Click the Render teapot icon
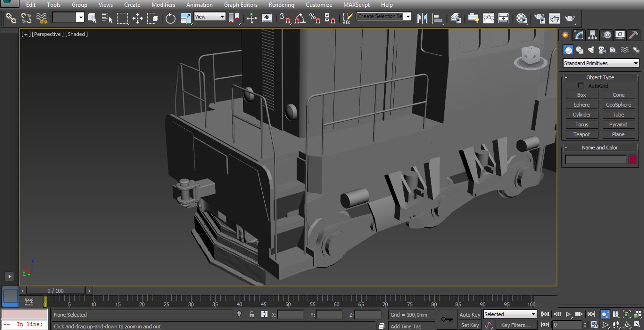 coord(570,18)
